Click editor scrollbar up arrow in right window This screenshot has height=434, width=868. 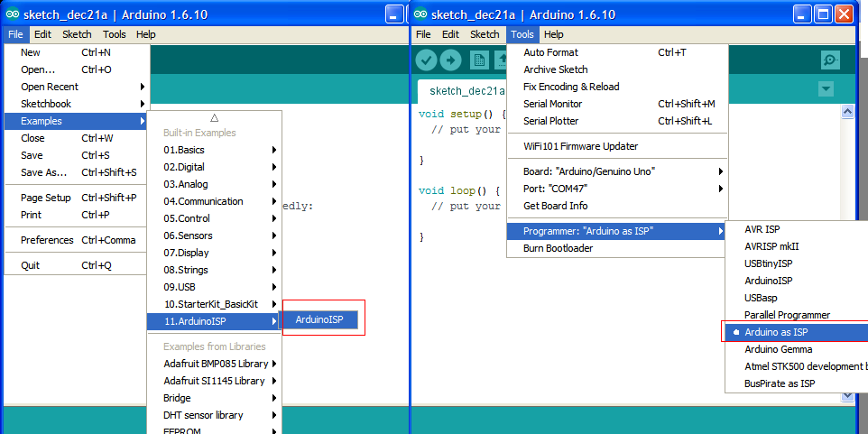[x=847, y=111]
